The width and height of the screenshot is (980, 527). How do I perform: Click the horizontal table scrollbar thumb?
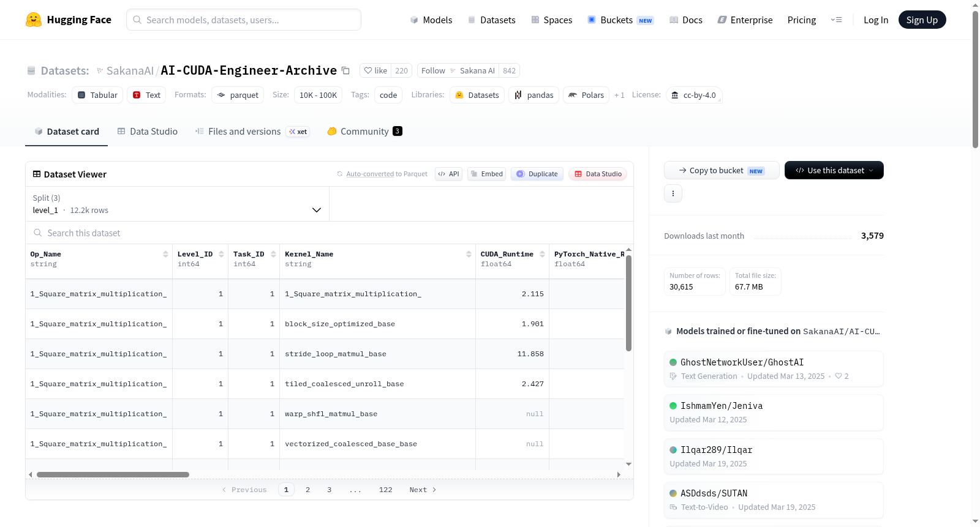coord(113,474)
